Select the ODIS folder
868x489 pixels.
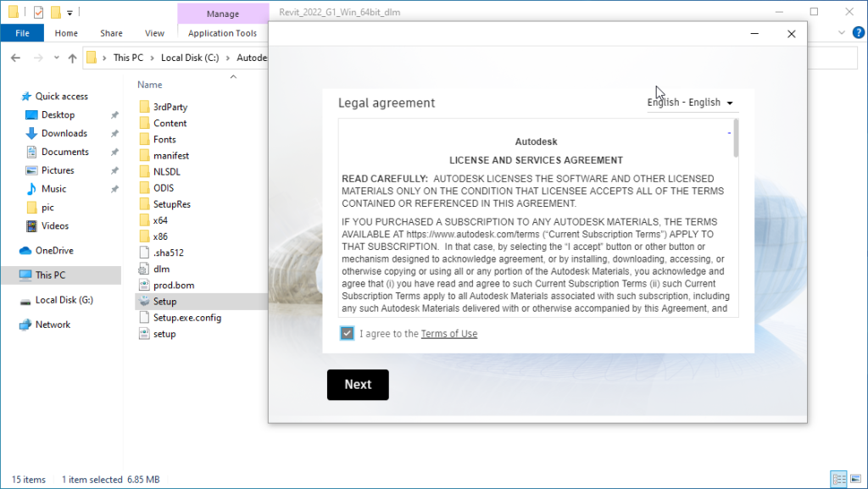point(164,187)
